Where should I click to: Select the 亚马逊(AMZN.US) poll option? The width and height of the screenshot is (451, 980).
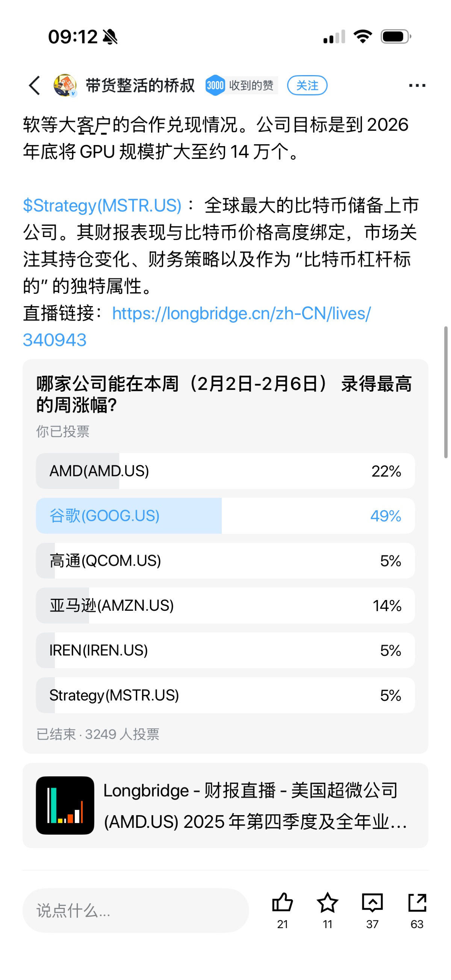point(225,606)
